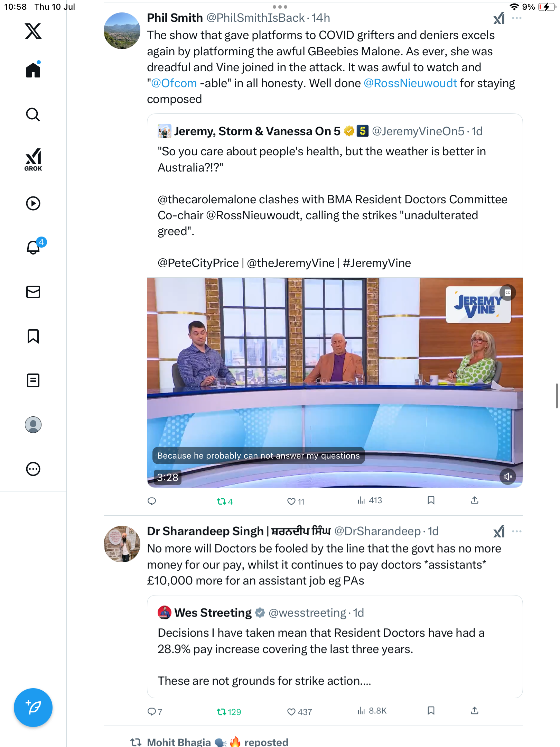The height and width of the screenshot is (747, 560).
Task: Like Phil Smith's post with 11 likes
Action: click(x=296, y=501)
